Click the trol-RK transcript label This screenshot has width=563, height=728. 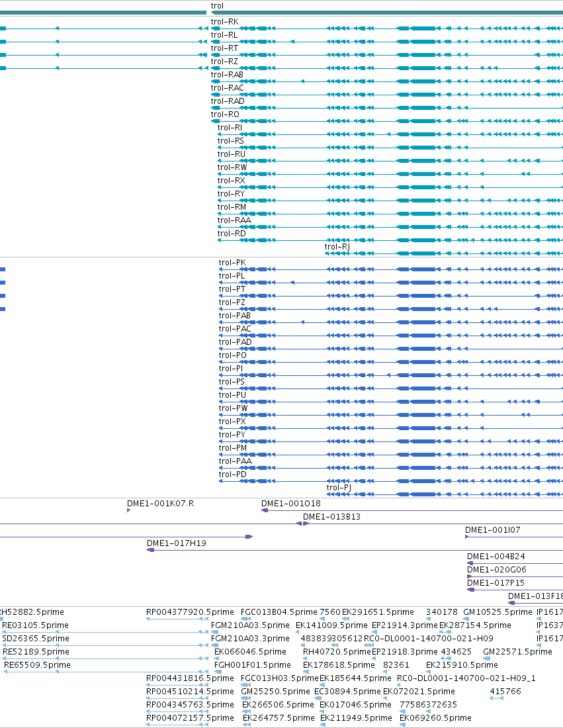click(x=225, y=22)
